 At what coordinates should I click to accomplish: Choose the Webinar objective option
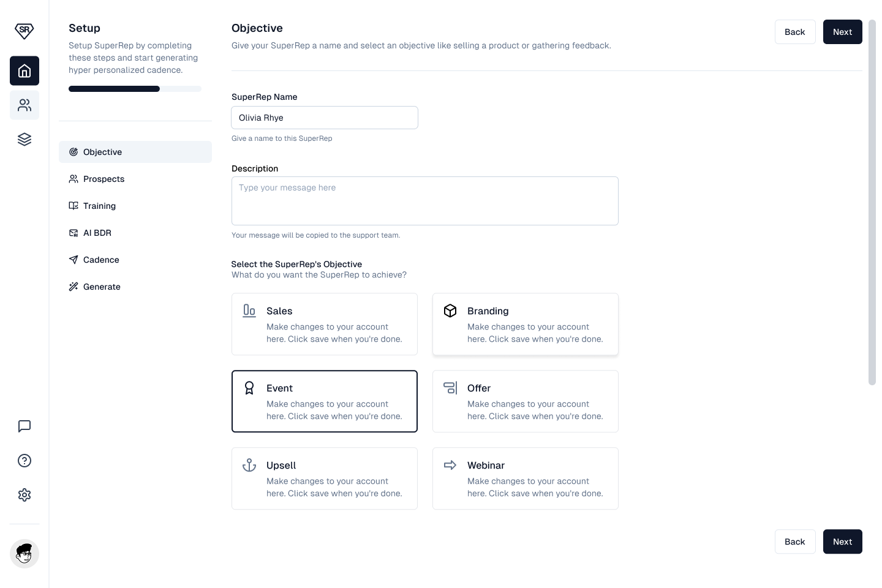526,478
